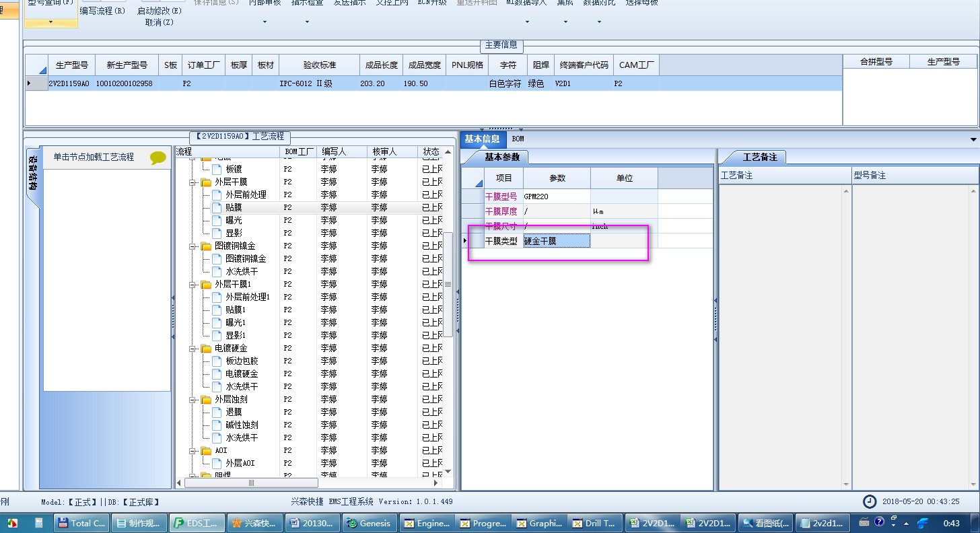Screen dimensions: 980x533
Task: Click the clock icon beside the timestamp
Action: pos(870,501)
